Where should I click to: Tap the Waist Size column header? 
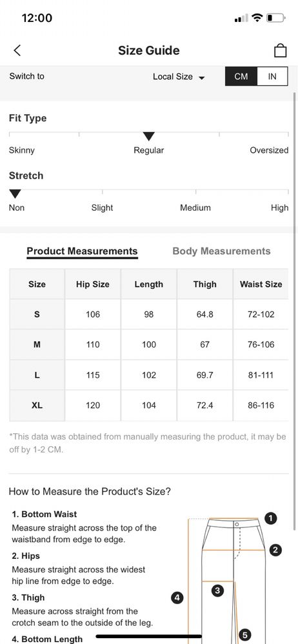(x=261, y=284)
